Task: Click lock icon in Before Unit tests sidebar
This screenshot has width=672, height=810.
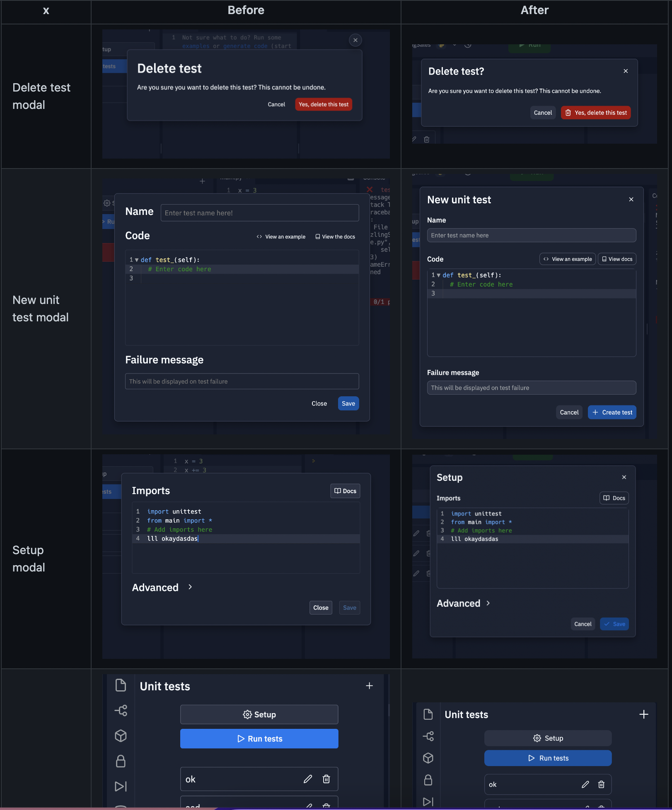Action: [x=121, y=761]
